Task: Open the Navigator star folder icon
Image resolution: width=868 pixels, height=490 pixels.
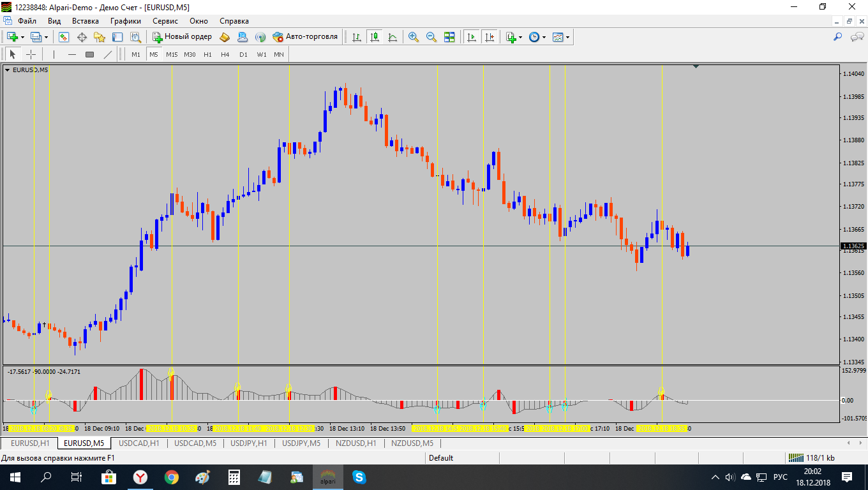Action: [x=100, y=37]
